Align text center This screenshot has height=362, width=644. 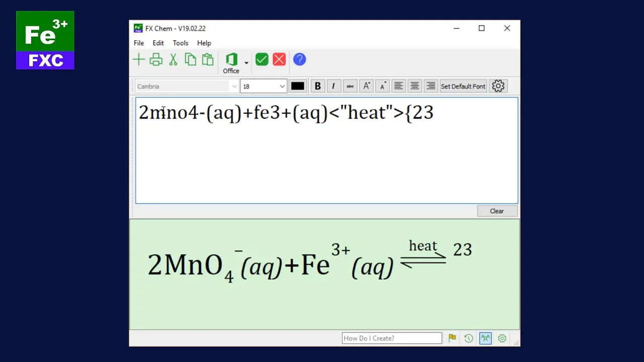coord(415,86)
